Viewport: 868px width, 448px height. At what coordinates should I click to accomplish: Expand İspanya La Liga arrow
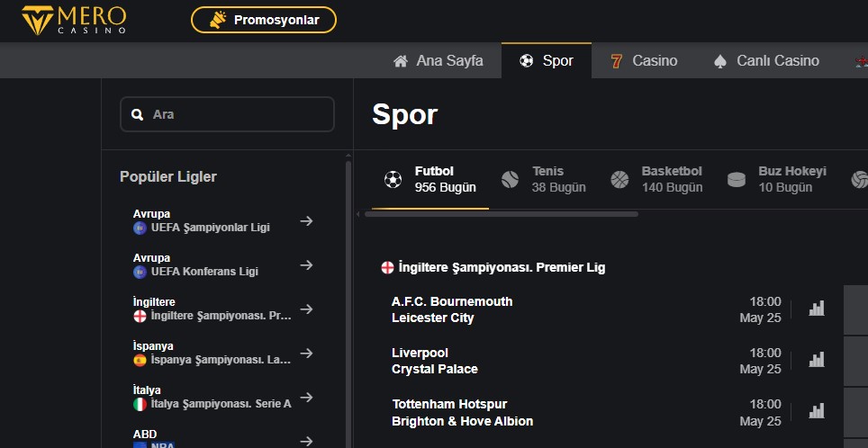[x=306, y=353]
